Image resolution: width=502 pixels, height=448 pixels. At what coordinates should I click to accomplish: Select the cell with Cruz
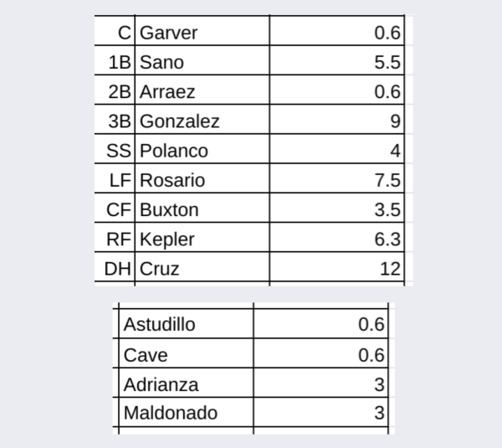[202, 269]
